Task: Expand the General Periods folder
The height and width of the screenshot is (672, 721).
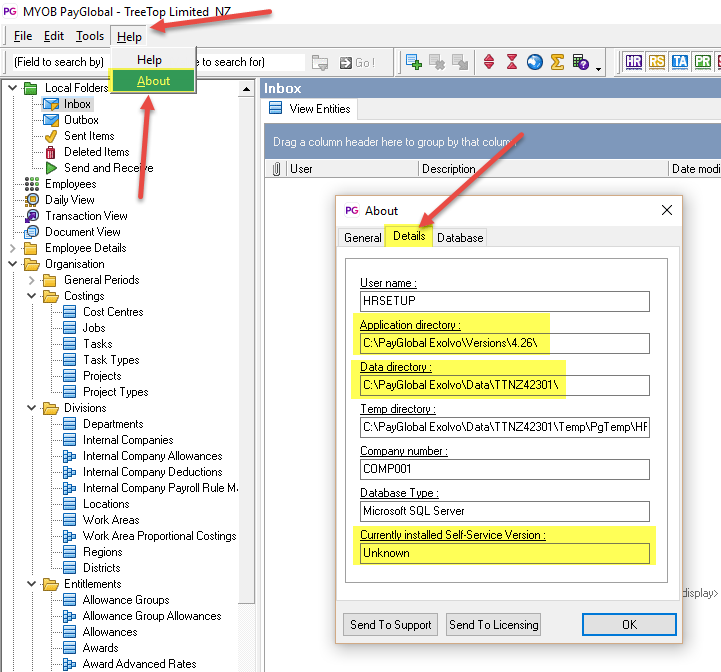Action: click(32, 280)
